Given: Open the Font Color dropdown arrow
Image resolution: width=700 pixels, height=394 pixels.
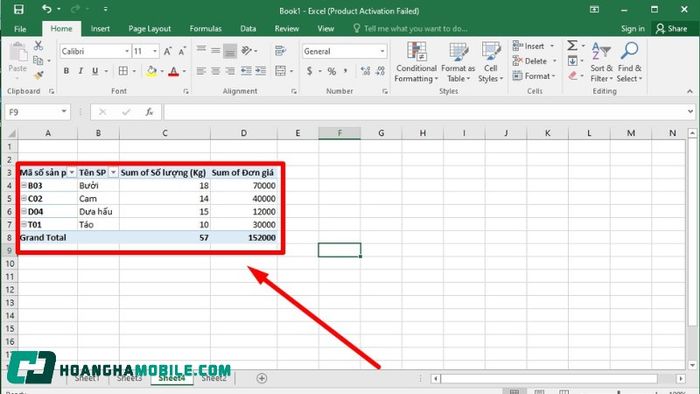Looking at the screenshot, I should (184, 71).
